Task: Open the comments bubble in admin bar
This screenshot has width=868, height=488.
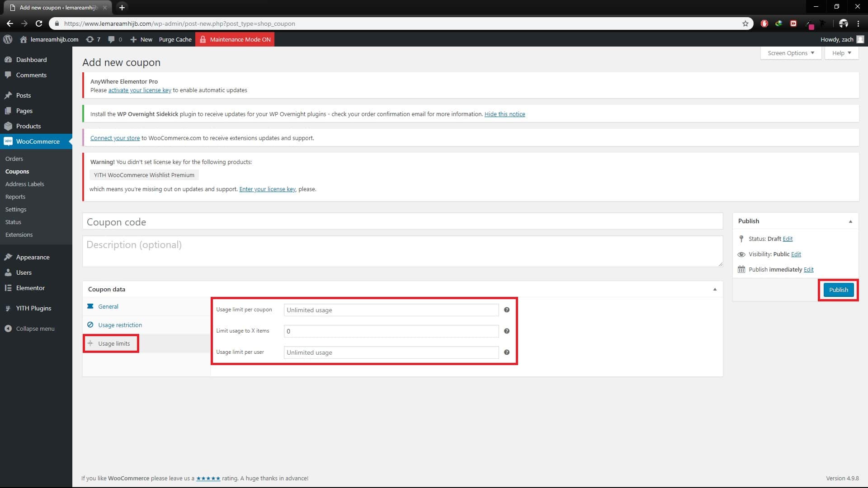Action: point(115,39)
